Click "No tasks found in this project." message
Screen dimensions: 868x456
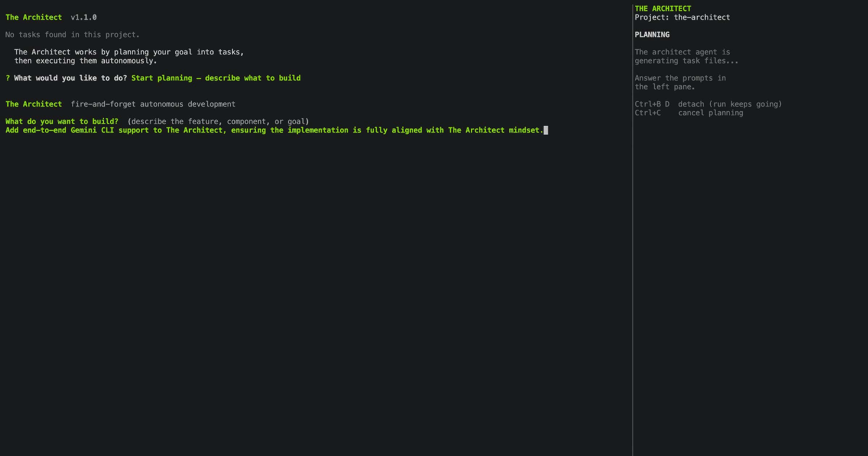click(x=72, y=35)
